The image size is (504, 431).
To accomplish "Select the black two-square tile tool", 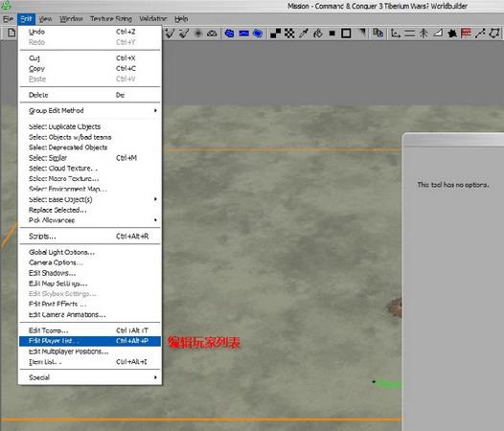I will pos(275,34).
